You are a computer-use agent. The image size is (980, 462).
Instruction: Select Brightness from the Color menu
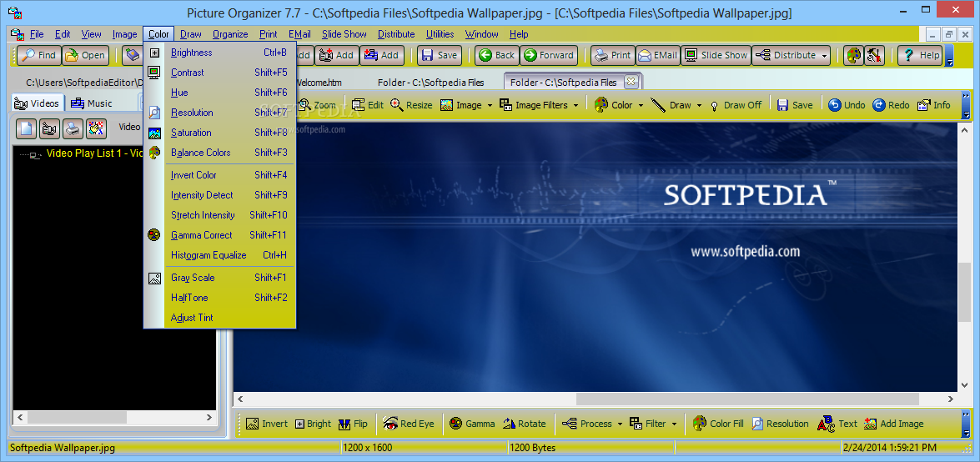(x=220, y=53)
